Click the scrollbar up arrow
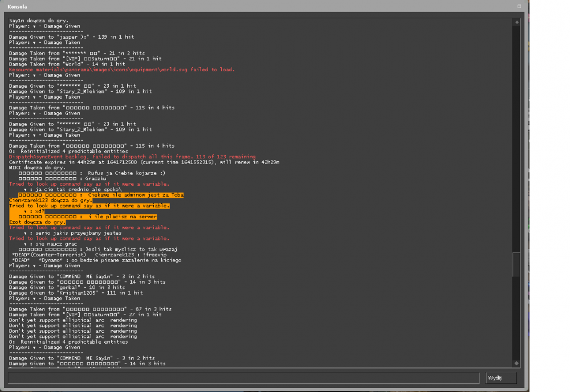570x392 pixels. pos(516,22)
